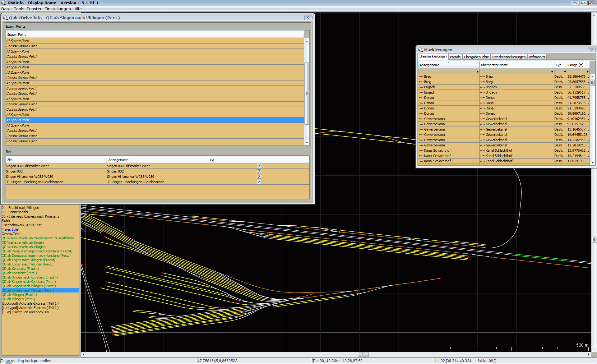
Task: Click the map's horizontal scrollbar thumb
Action: point(363,354)
